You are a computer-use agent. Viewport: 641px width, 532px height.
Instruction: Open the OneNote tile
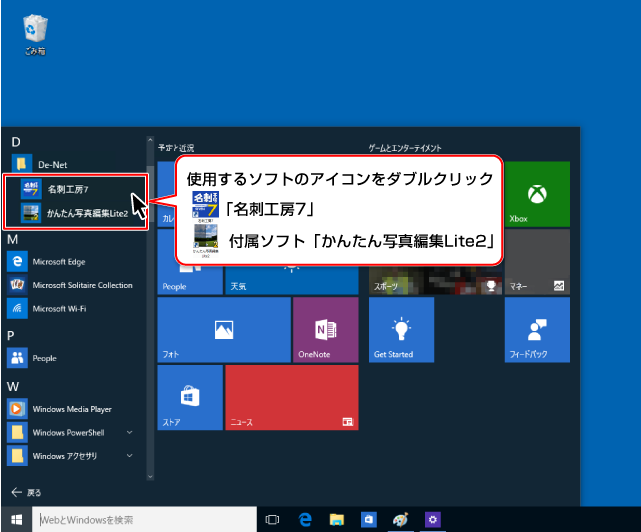[326, 330]
